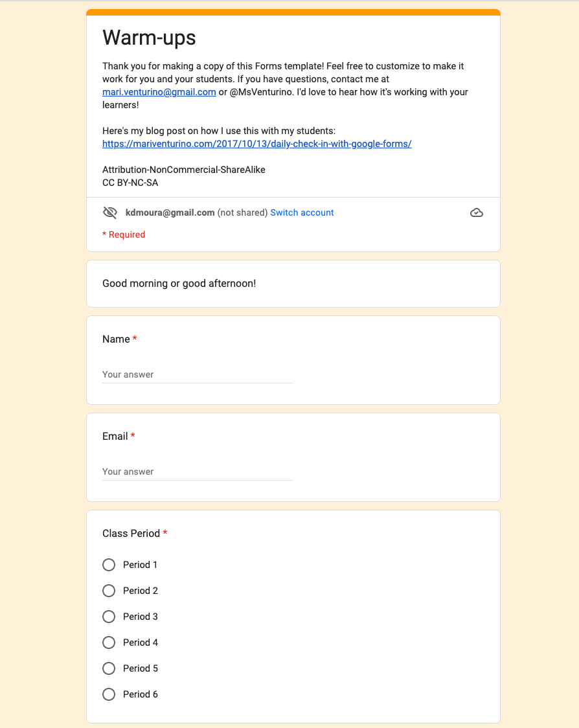The width and height of the screenshot is (579, 728).
Task: Select the Period 3 option
Action: (x=109, y=617)
